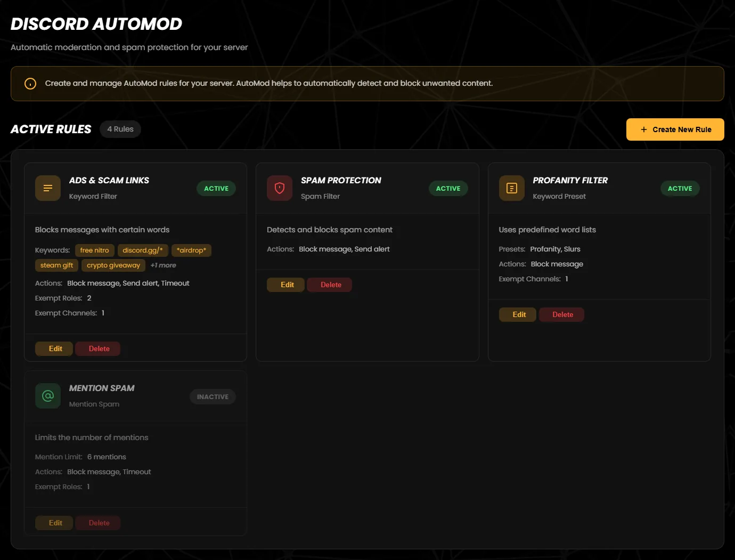Select the 'steam gift' keyword tag
The width and height of the screenshot is (735, 560).
(x=57, y=265)
